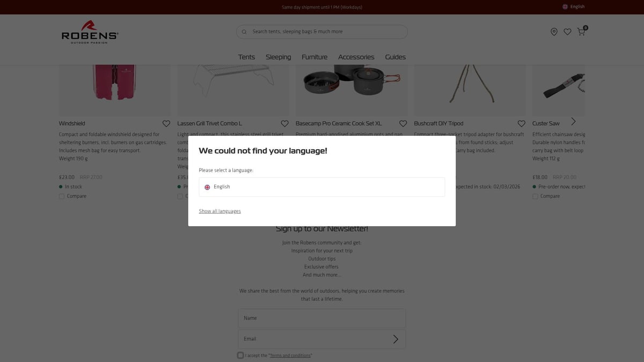The image size is (644, 362).
Task: Add Bushcraft DIY Tripod to wishlist
Action: (521, 123)
